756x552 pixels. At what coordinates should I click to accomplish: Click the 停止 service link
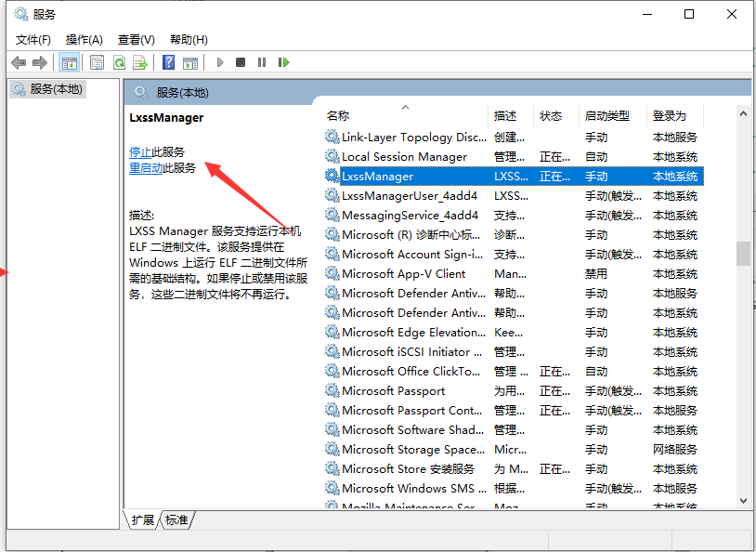tap(140, 152)
